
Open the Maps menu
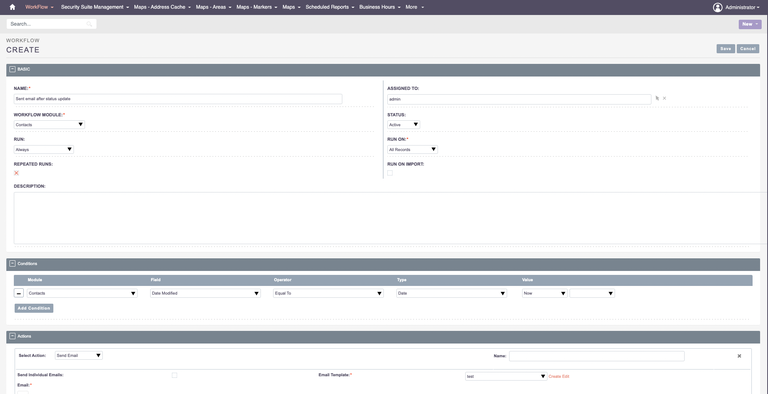(291, 7)
